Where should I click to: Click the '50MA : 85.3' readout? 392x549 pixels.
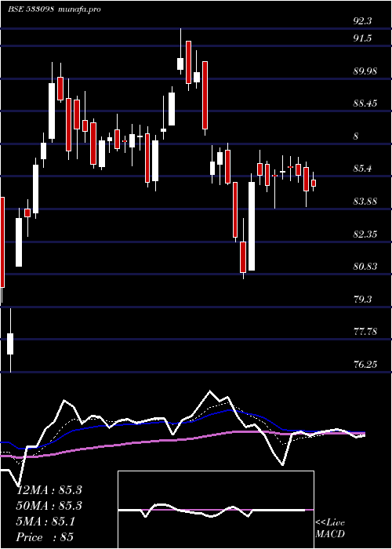click(49, 506)
